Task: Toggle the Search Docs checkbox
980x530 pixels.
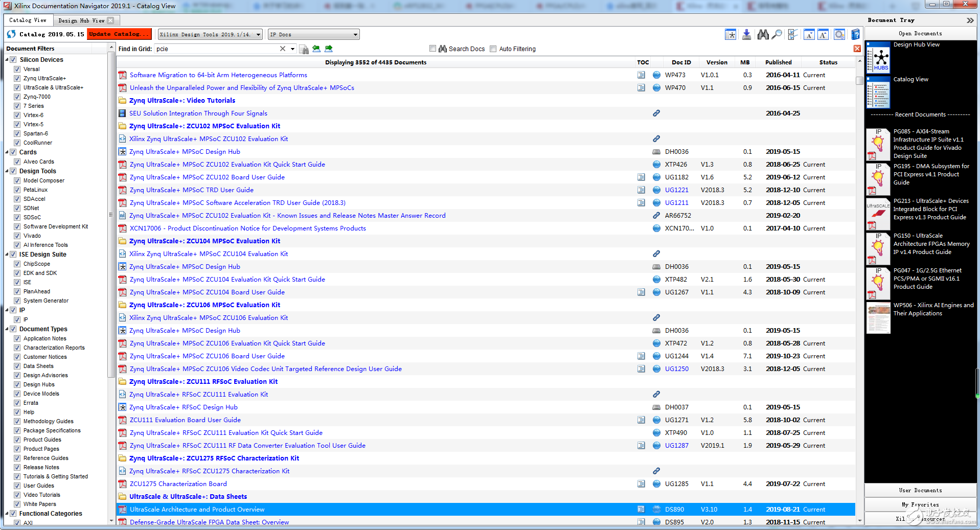Action: coord(433,49)
